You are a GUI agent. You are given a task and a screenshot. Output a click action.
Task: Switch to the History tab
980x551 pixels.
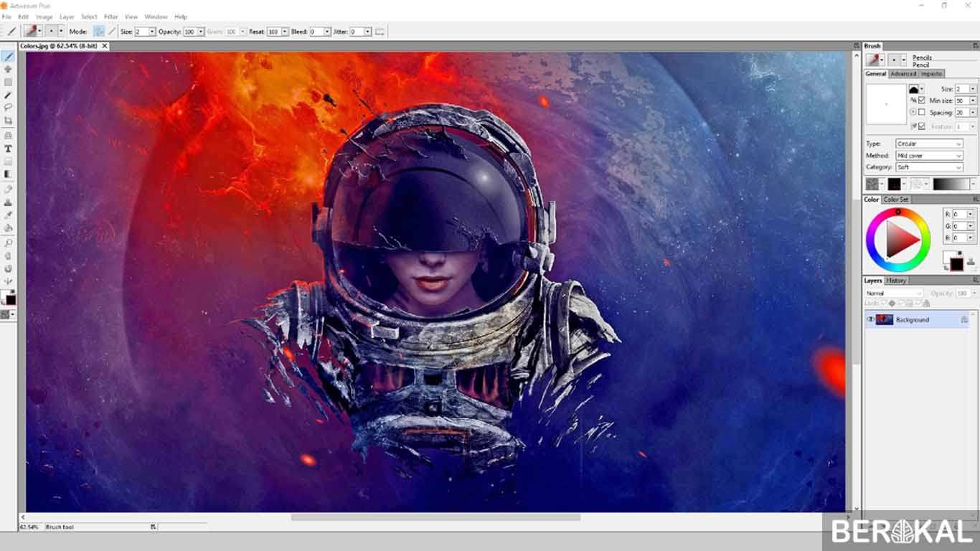click(896, 281)
